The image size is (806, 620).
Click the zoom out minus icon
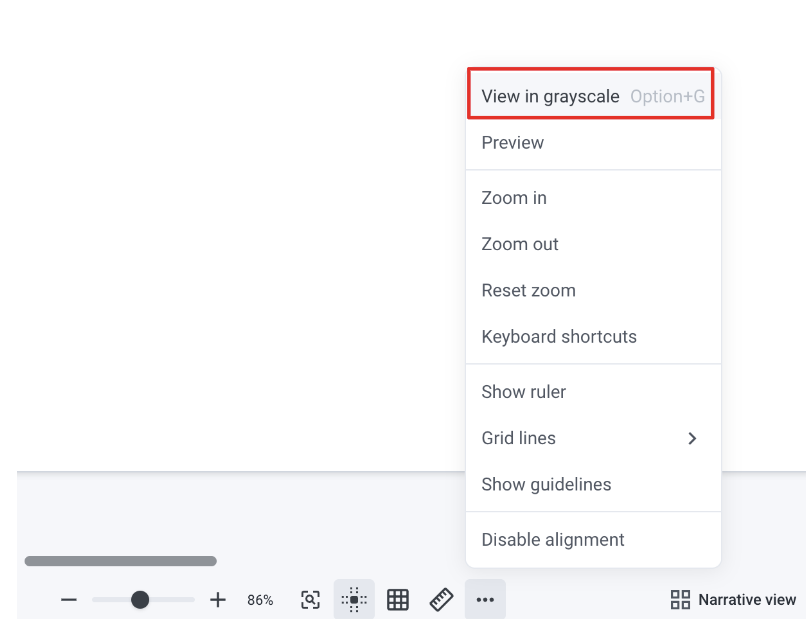click(69, 600)
